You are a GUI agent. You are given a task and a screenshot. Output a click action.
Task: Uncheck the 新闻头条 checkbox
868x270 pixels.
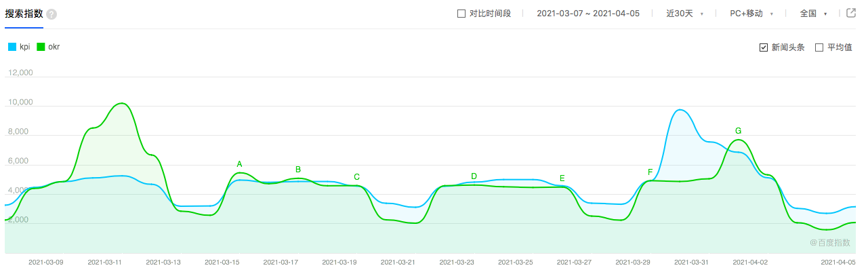tap(764, 47)
